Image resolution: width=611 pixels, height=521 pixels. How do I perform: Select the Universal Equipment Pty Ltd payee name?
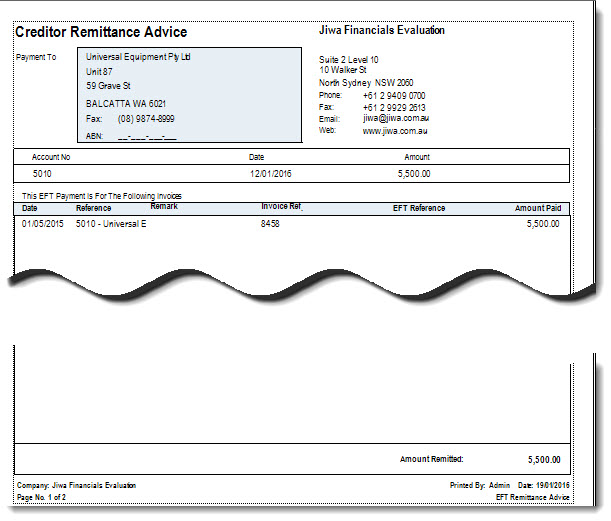(138, 57)
